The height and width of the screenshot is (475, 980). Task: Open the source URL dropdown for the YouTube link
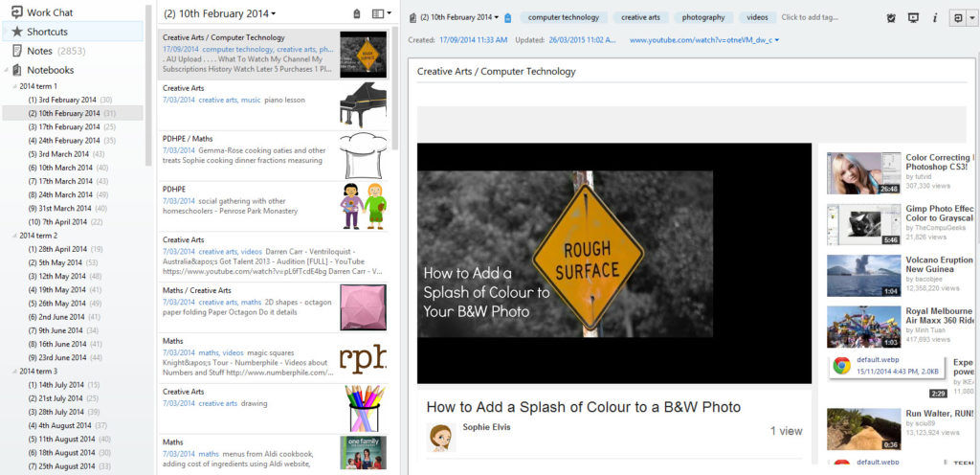777,40
